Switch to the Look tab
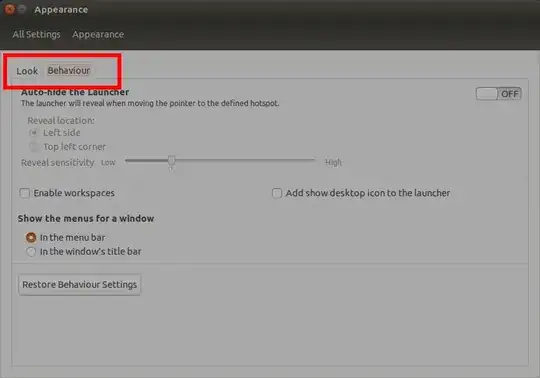Screen dimensions: 540x378 tap(27, 71)
